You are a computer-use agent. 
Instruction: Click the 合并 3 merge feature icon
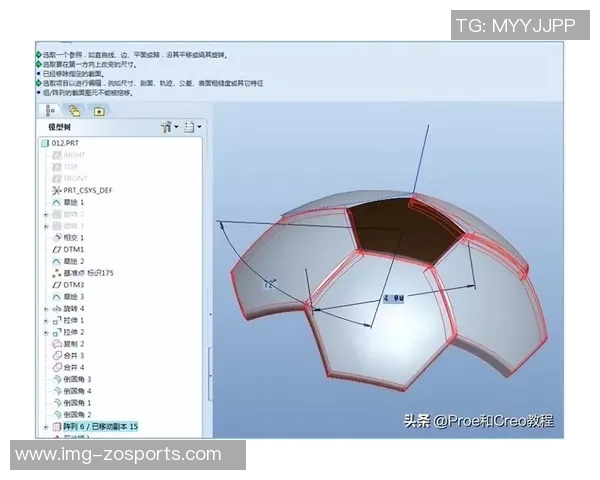(x=56, y=355)
